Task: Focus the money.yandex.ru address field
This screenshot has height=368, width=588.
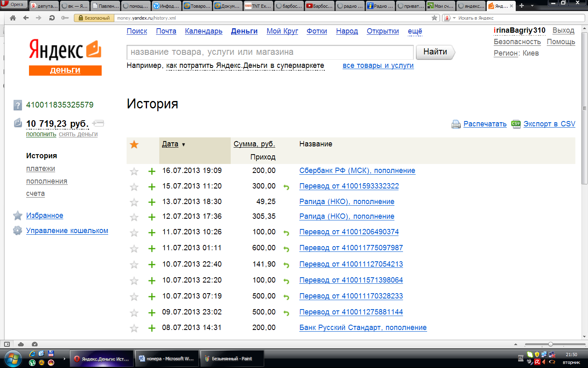Action: (x=272, y=18)
